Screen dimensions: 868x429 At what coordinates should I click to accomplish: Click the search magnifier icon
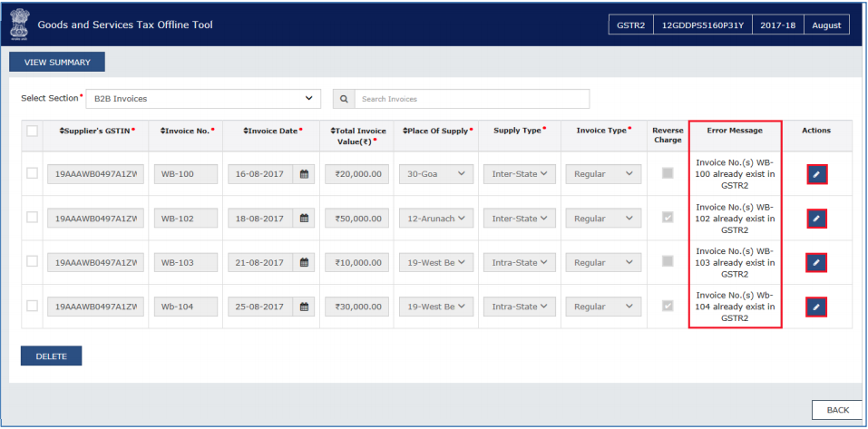click(x=344, y=99)
